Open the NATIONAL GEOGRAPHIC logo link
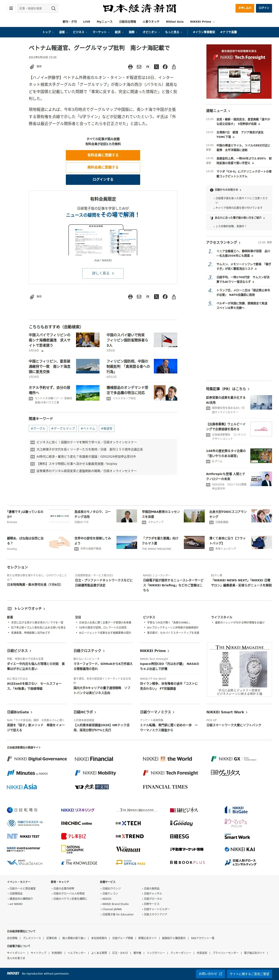The height and width of the screenshot is (980, 279). click(73, 849)
